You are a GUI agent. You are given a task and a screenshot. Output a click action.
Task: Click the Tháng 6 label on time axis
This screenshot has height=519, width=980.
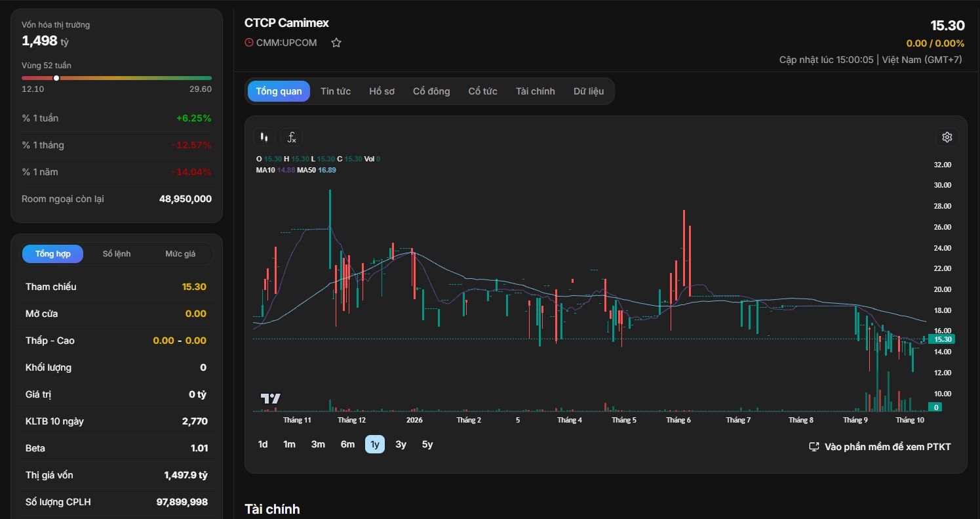pos(678,420)
